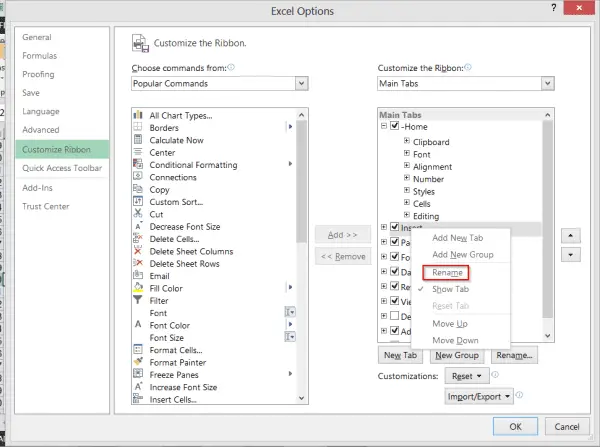This screenshot has height=447, width=600.
Task: Click the New Tab button
Action: 400,355
